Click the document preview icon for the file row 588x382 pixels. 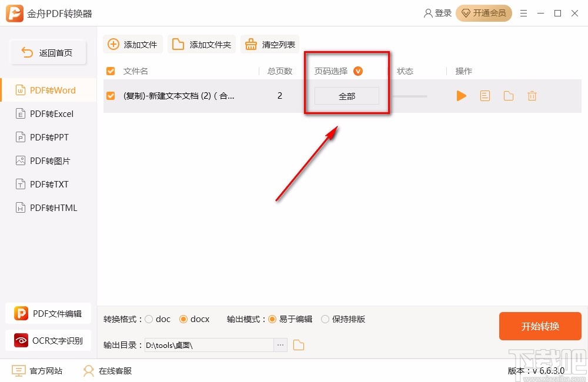485,96
